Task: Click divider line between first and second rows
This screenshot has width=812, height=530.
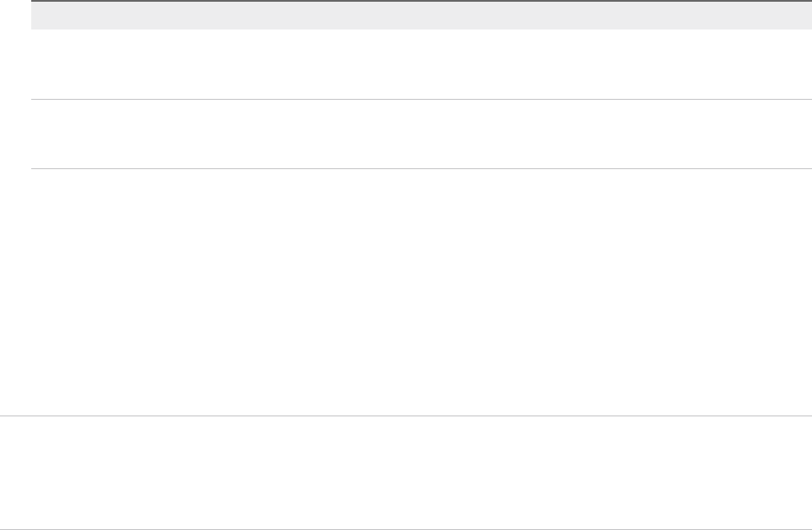Action: point(416,99)
